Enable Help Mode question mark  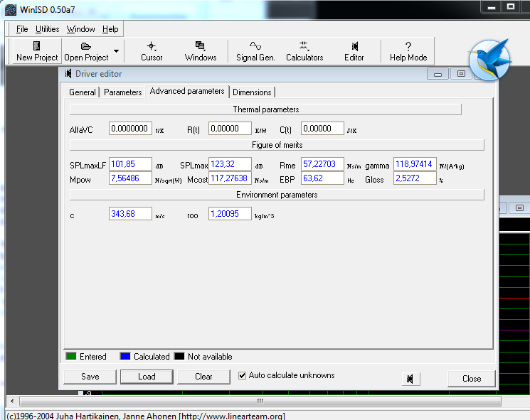tap(408, 51)
